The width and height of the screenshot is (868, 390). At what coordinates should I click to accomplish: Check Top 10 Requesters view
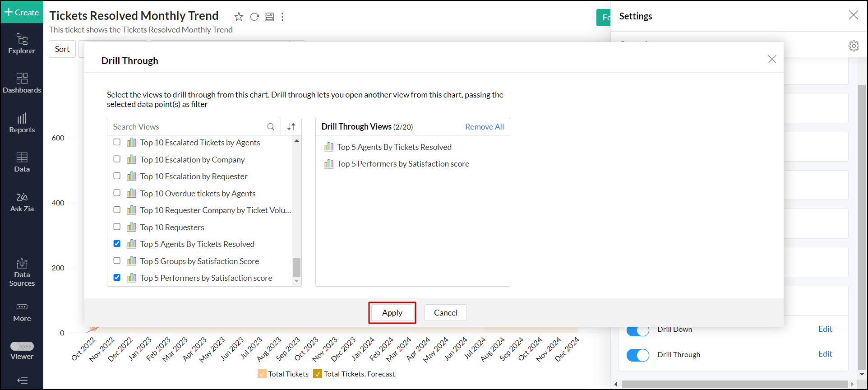click(x=117, y=227)
